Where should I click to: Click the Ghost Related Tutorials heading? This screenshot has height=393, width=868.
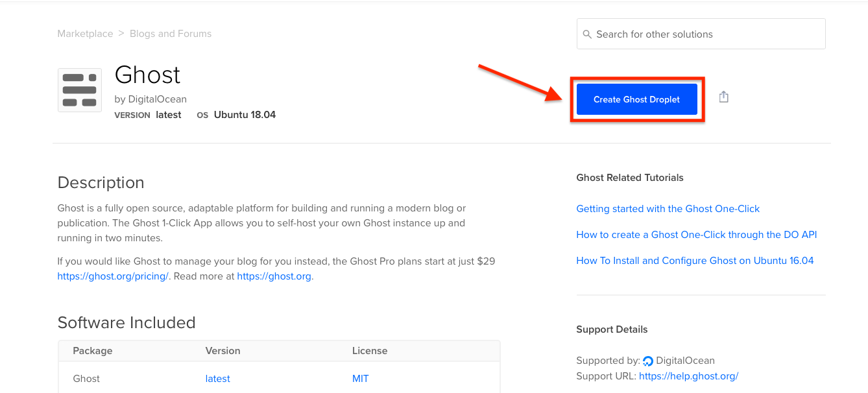click(630, 178)
